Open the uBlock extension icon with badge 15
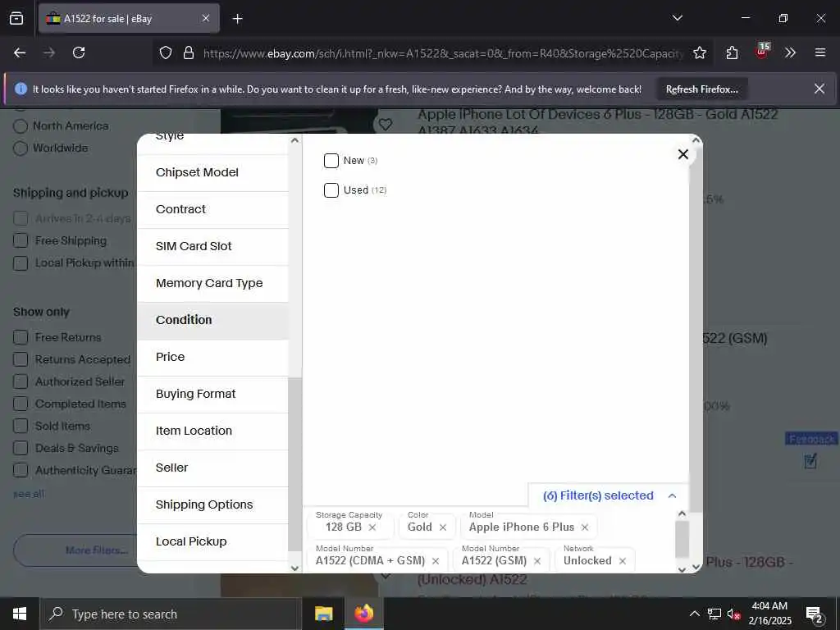Screen dimensions: 840x630 (762, 52)
